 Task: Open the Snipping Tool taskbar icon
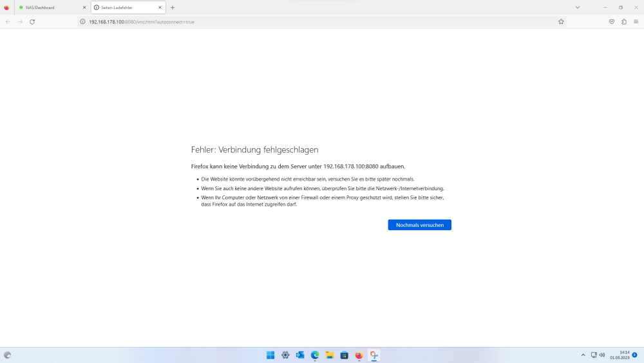click(374, 355)
